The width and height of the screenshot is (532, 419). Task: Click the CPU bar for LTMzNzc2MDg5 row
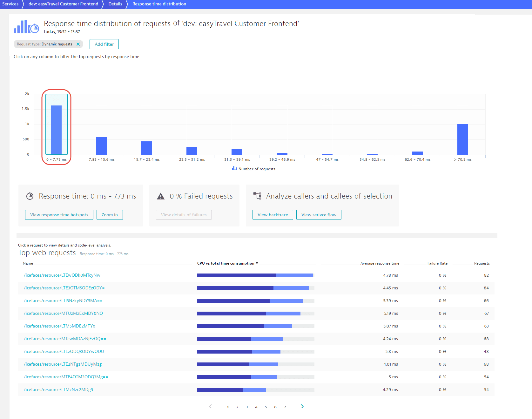(x=256, y=390)
